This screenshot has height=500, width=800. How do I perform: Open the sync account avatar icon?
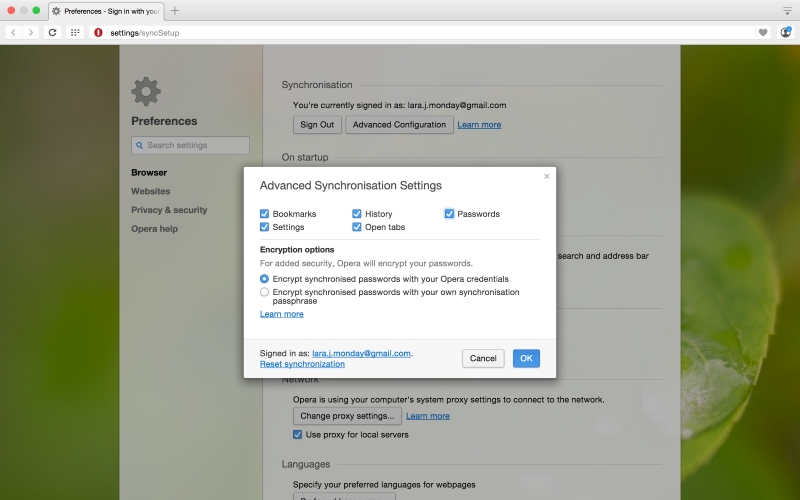coord(786,32)
